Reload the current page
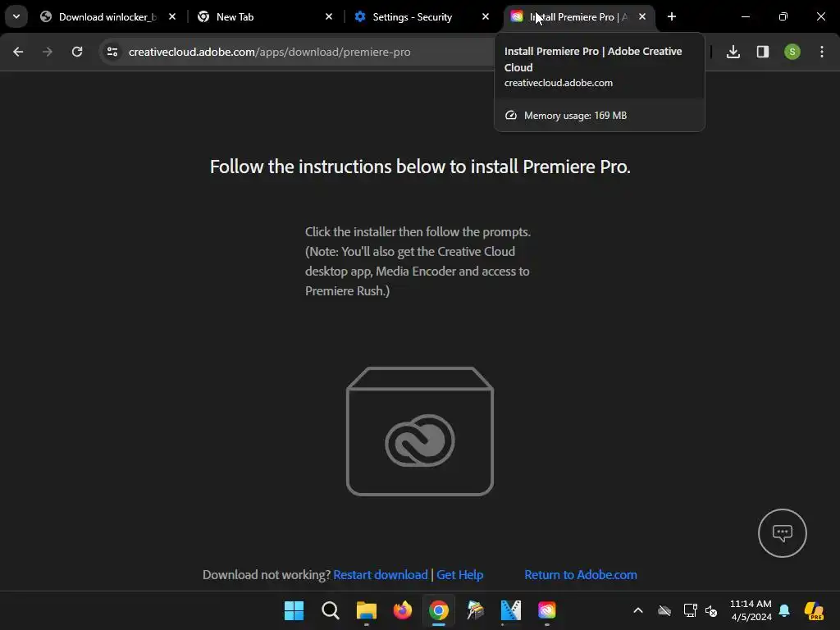Screen dimensions: 840x630 coord(77,52)
